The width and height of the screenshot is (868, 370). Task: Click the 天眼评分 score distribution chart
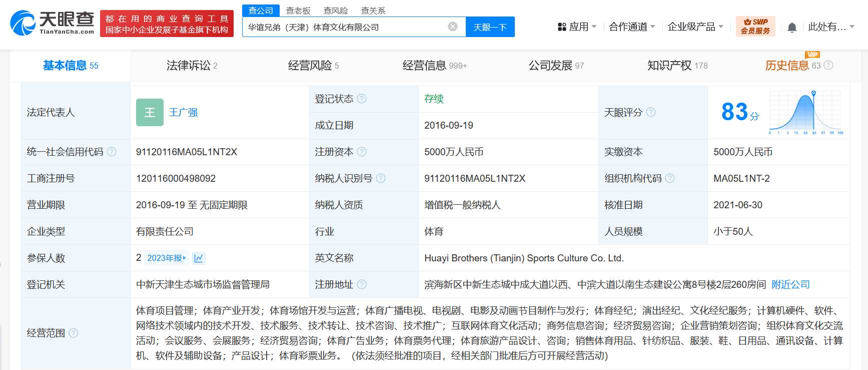[x=806, y=113]
